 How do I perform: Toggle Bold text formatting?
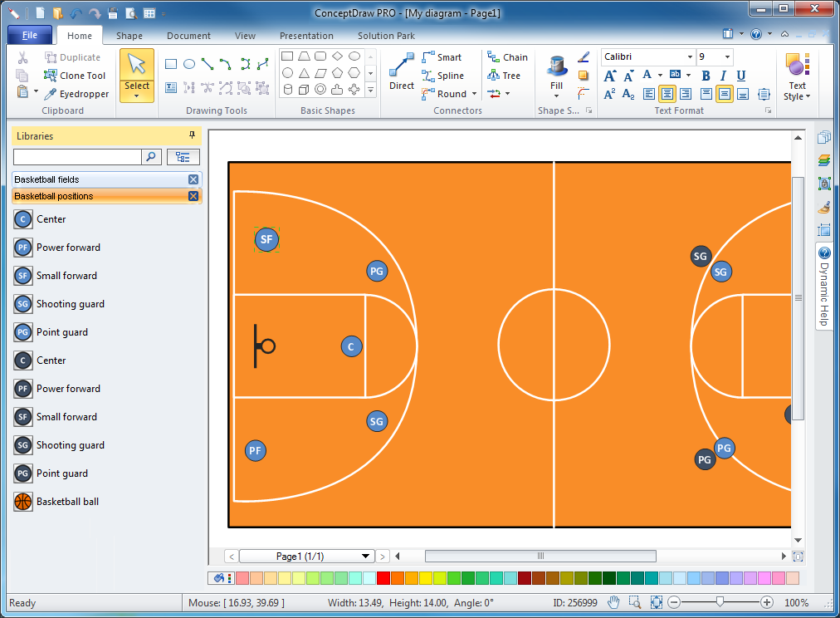pos(706,76)
